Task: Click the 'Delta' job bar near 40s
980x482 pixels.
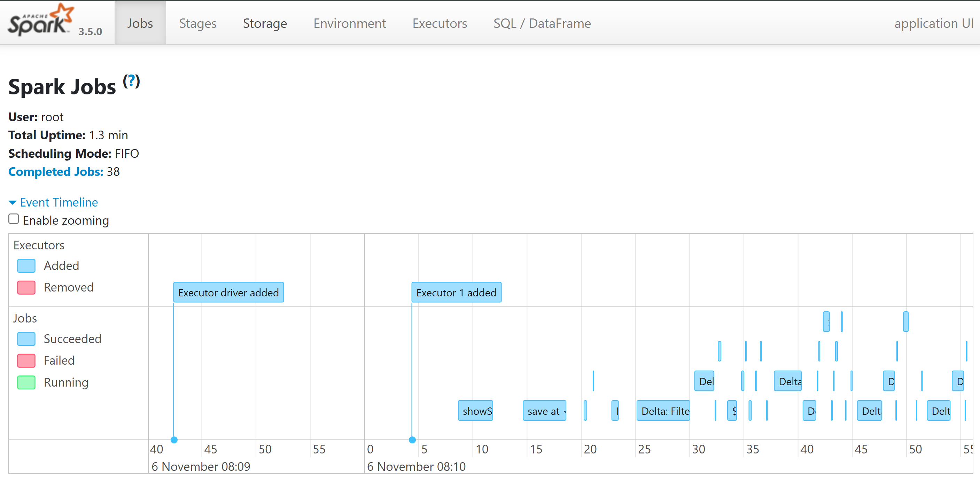Action: [788, 381]
